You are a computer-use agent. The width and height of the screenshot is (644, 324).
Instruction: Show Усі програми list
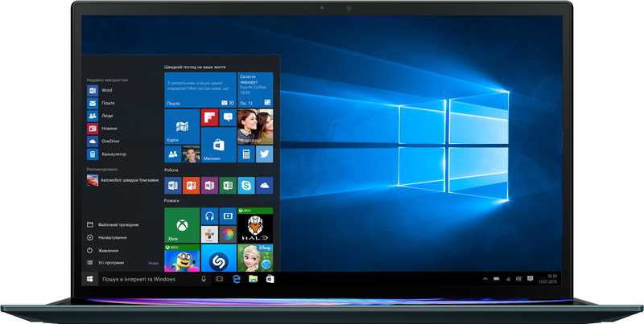[105, 262]
